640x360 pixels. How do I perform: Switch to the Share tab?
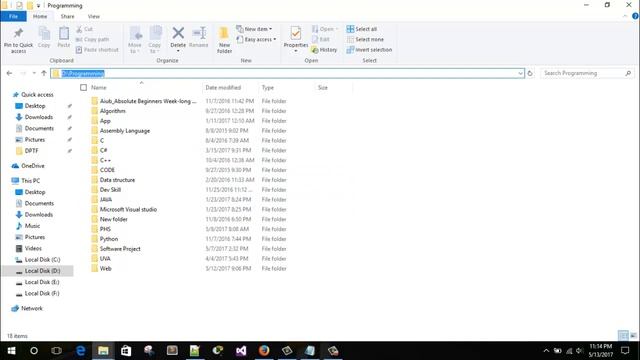(x=67, y=16)
